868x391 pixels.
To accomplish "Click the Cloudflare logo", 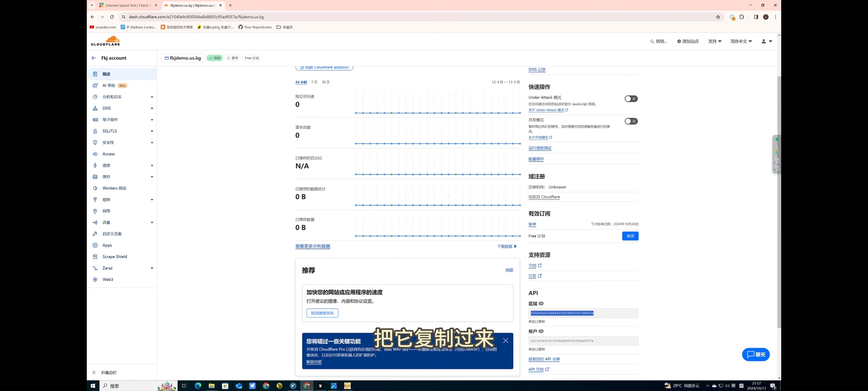I will pos(105,41).
